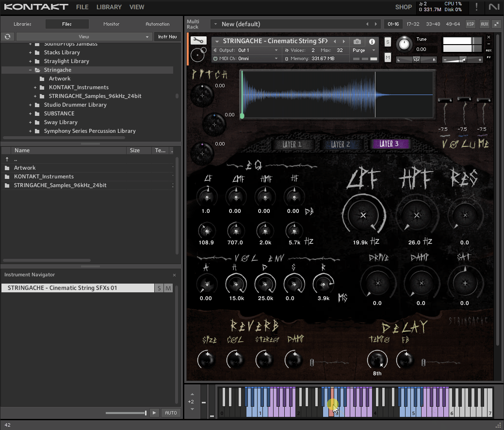Show instrument info with the i icon
Screen dimensions: 504x430
[372, 42]
